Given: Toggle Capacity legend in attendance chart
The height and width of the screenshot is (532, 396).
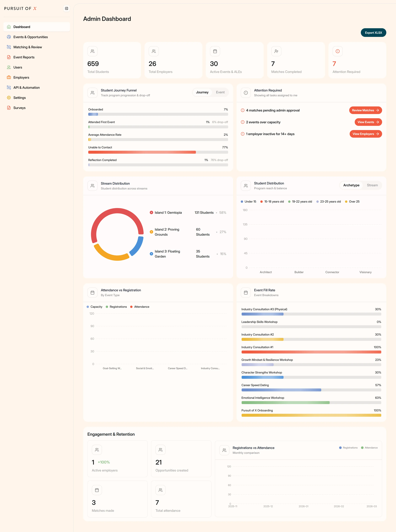Looking at the screenshot, I should point(94,307).
